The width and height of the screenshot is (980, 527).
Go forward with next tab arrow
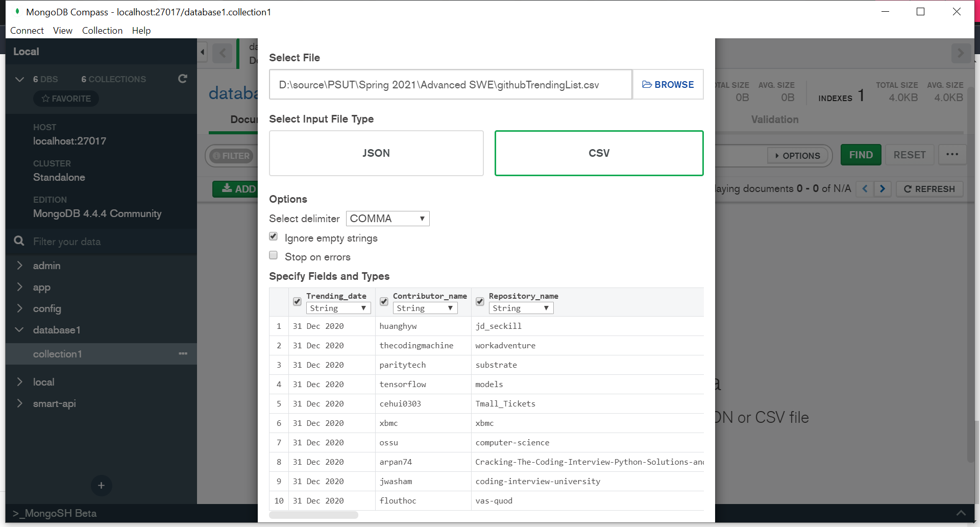pyautogui.click(x=961, y=53)
